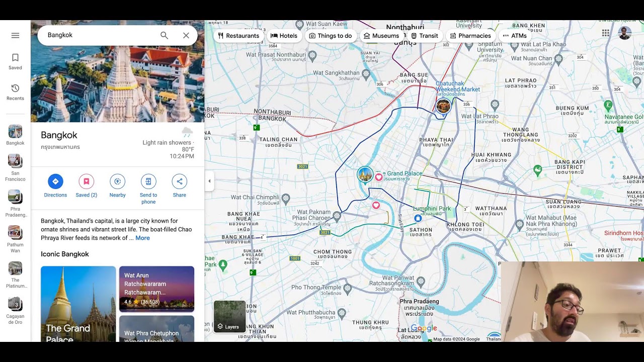Filter map by Restaurants
The height and width of the screenshot is (362, 644).
point(238,36)
